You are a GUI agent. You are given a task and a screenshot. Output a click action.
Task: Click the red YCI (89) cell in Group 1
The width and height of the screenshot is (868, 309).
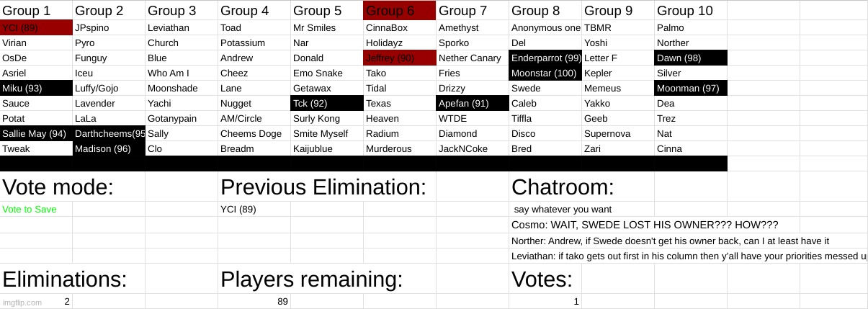click(x=36, y=28)
